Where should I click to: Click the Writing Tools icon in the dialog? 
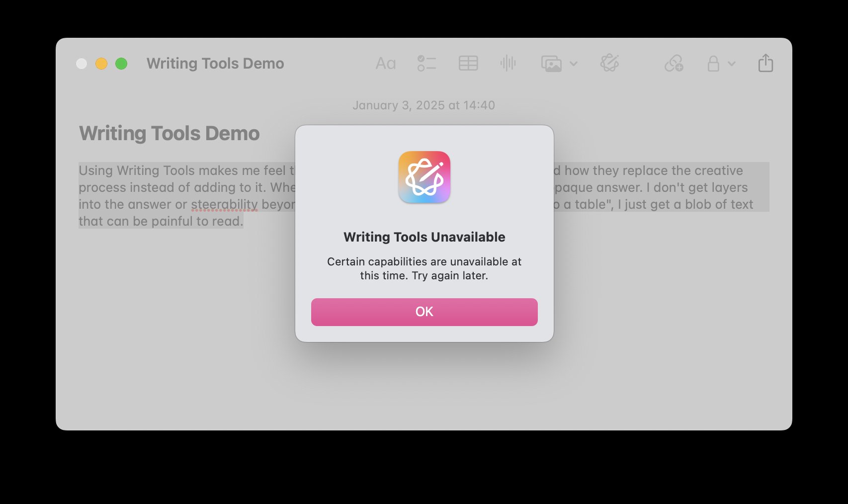(x=424, y=177)
